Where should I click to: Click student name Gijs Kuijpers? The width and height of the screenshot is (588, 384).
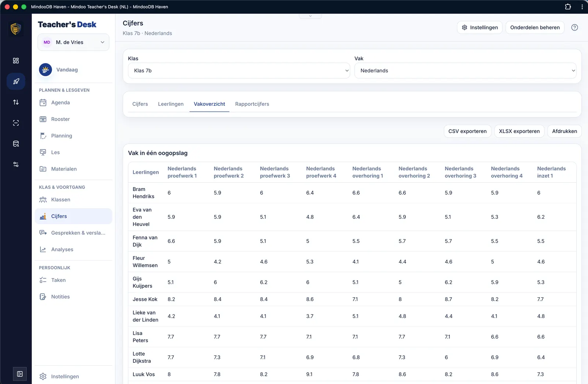[142, 283]
